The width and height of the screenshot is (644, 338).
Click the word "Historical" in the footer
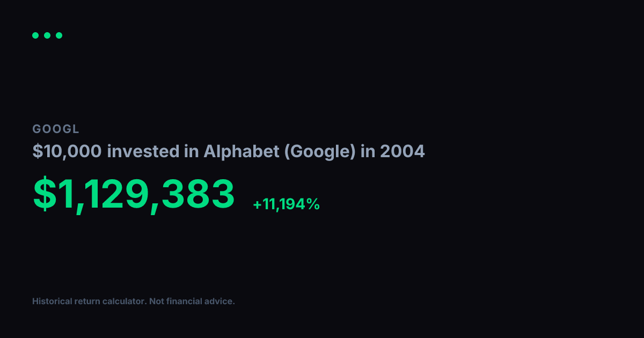(x=52, y=302)
